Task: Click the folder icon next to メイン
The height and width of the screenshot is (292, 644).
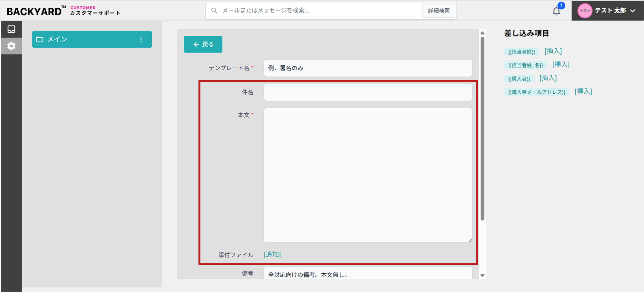Action: (x=40, y=39)
